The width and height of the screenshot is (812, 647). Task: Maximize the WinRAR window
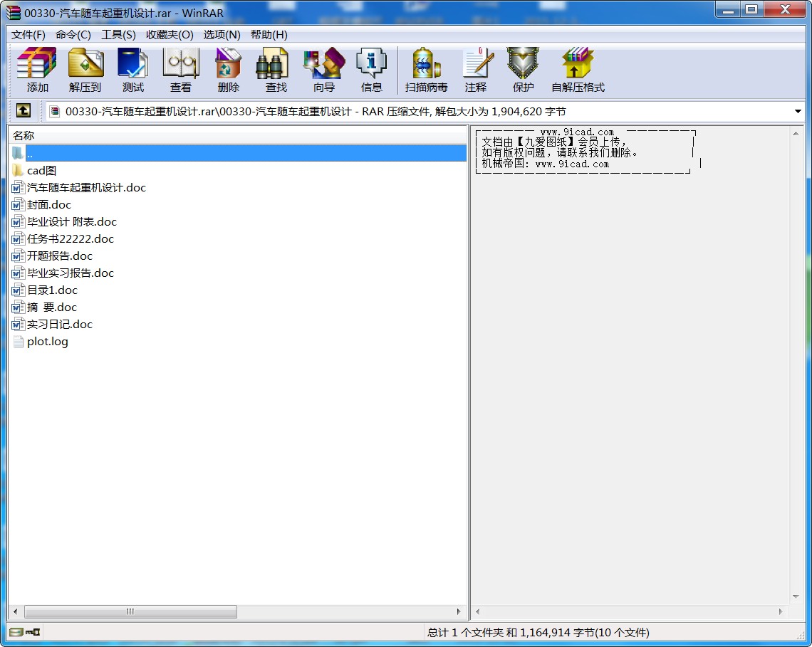coord(751,10)
